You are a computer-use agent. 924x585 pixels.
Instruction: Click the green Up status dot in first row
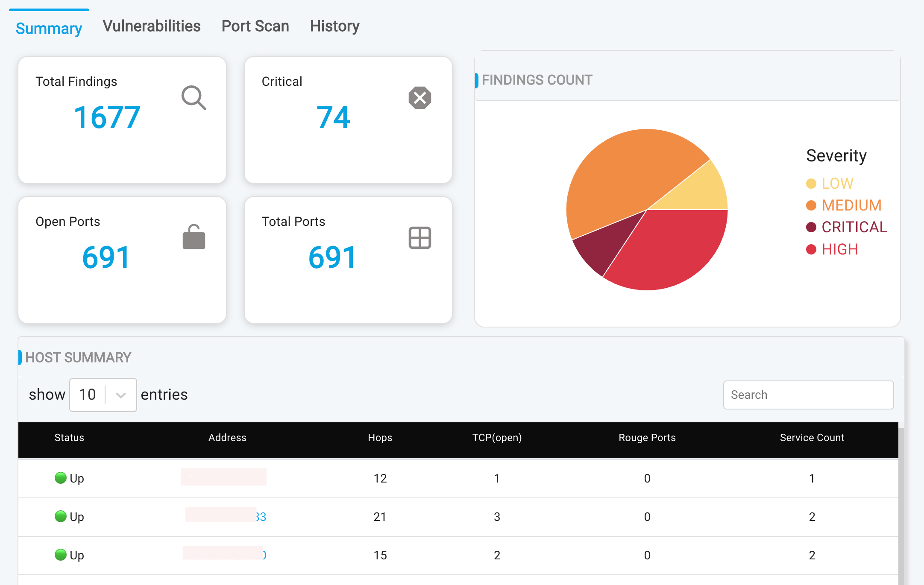pos(61,478)
